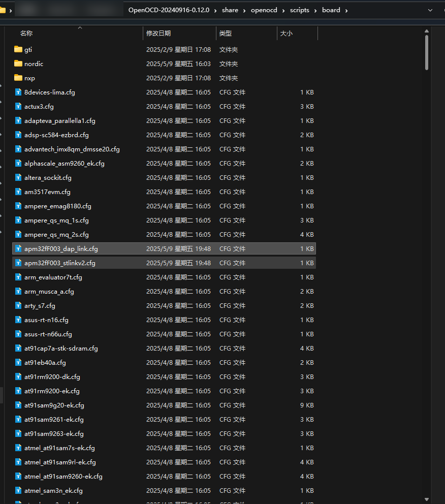Navigate to the 'openocd' breadcrumb folder
This screenshot has width=445, height=504.
pos(264,10)
